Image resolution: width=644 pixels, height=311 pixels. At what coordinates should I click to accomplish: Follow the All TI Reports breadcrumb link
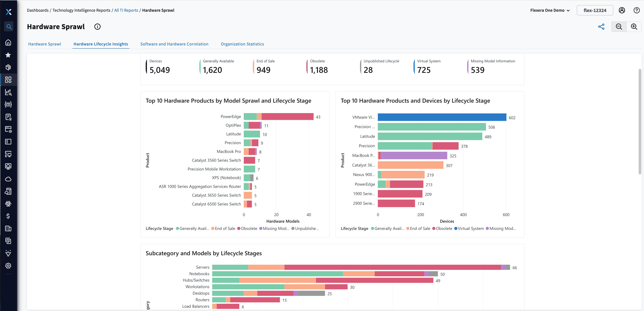pos(126,10)
